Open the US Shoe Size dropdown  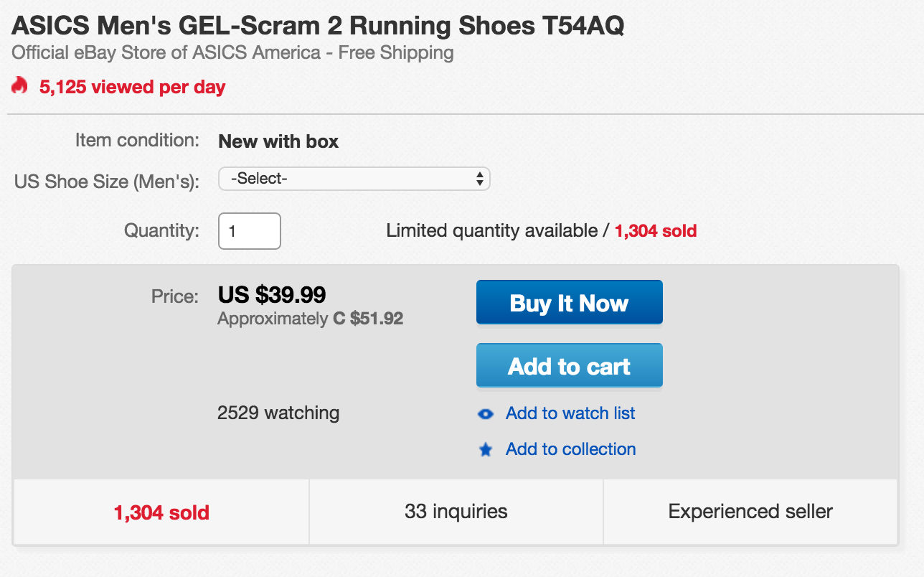point(354,179)
